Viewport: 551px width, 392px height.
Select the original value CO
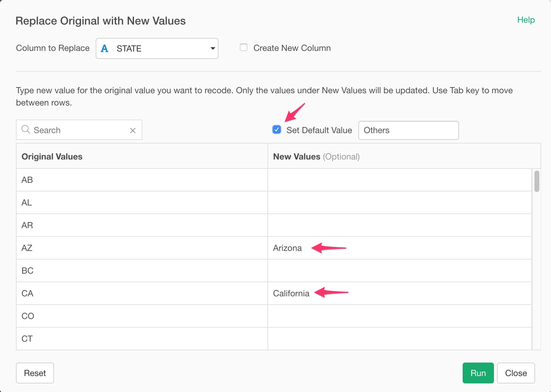142,316
